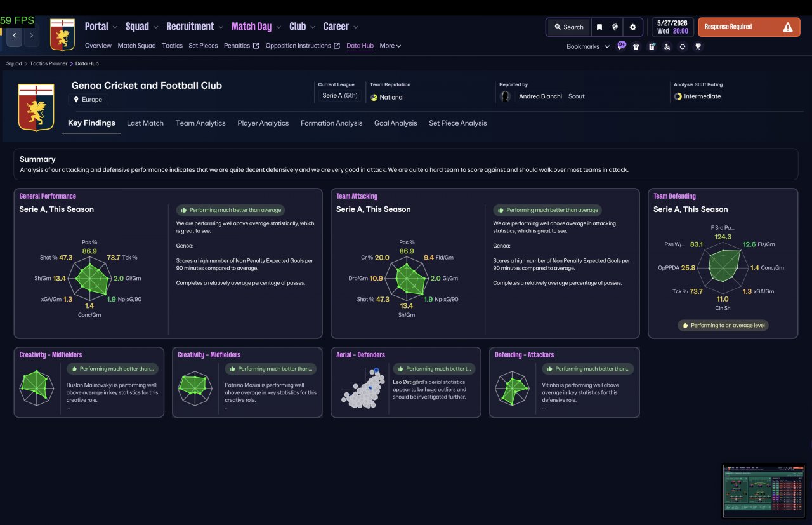Switch to the Formation Analysis tab
Image resolution: width=812 pixels, height=525 pixels.
tap(332, 123)
